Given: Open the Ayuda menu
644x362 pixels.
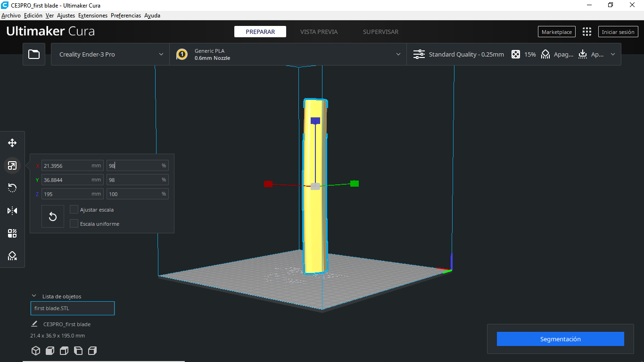Looking at the screenshot, I should coord(152,16).
